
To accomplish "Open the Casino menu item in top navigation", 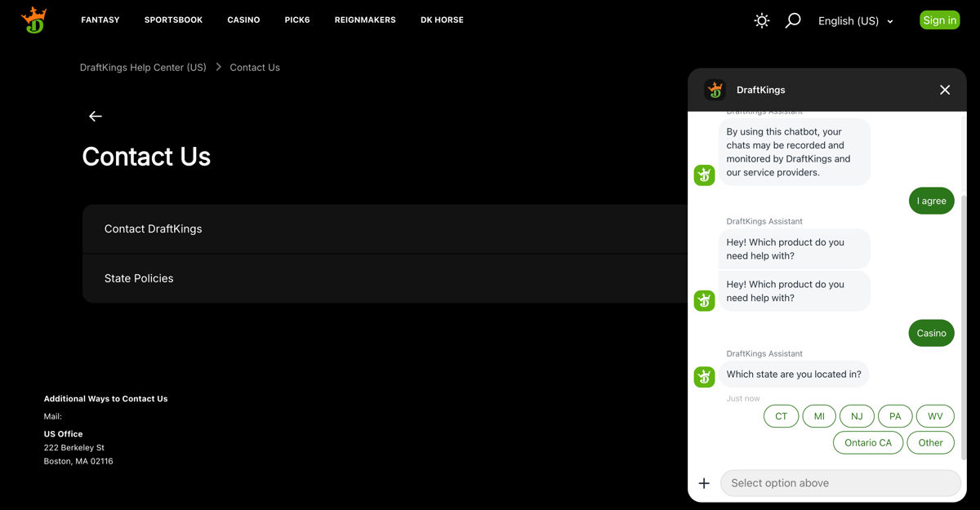I will tap(243, 20).
